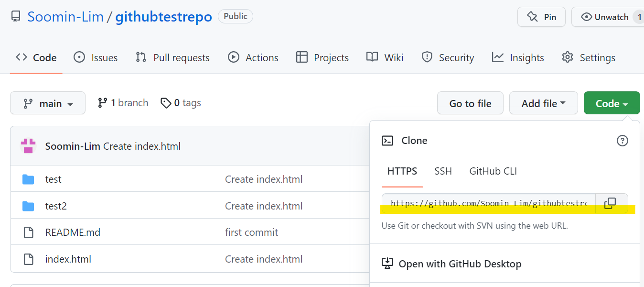Click the test2 folder icon
Screen dimensions: 644x287
[x=28, y=206]
